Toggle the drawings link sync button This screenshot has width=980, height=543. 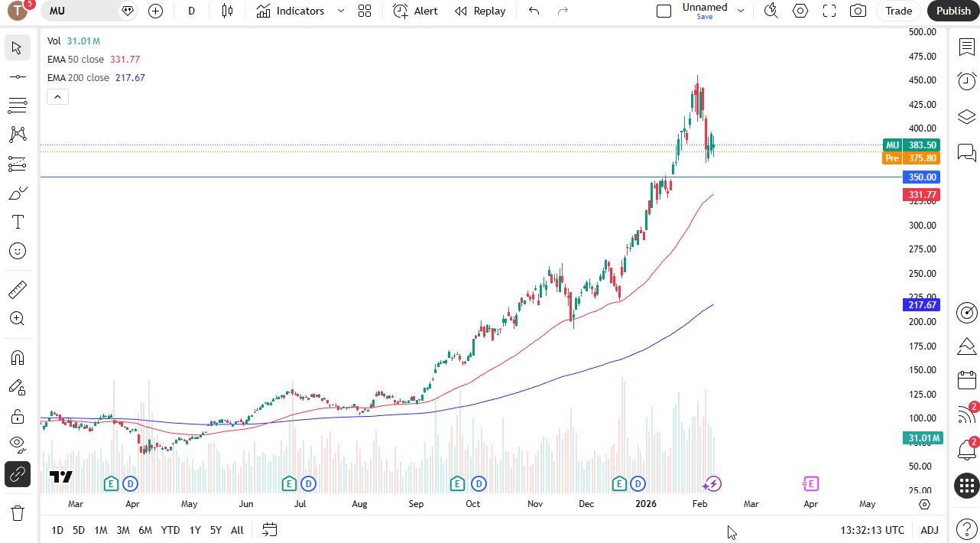(17, 474)
